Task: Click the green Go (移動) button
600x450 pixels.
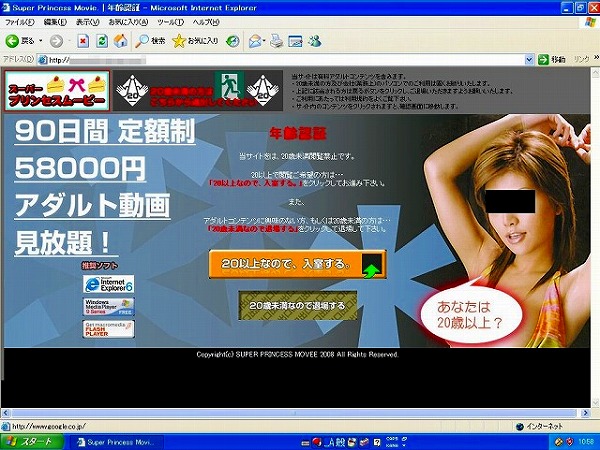Action: pos(551,59)
